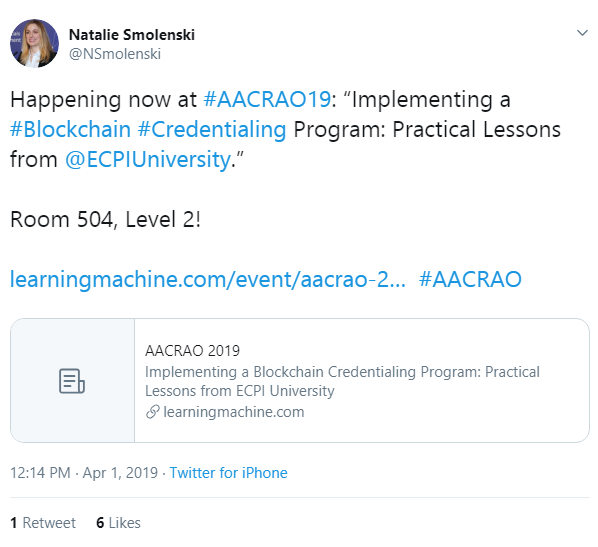598x547 pixels.
Task: Visit the @ECPIUniversity mention
Action: 148,159
